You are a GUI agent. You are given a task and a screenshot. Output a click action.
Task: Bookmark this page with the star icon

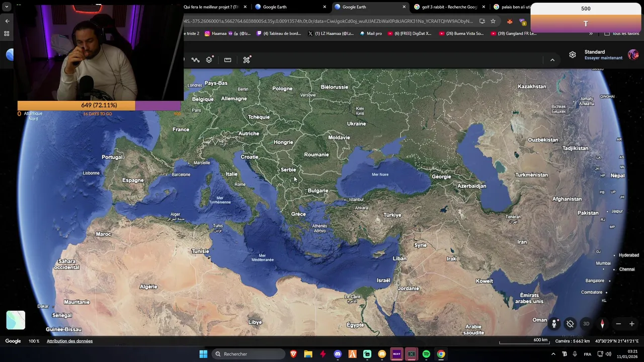tap(493, 21)
